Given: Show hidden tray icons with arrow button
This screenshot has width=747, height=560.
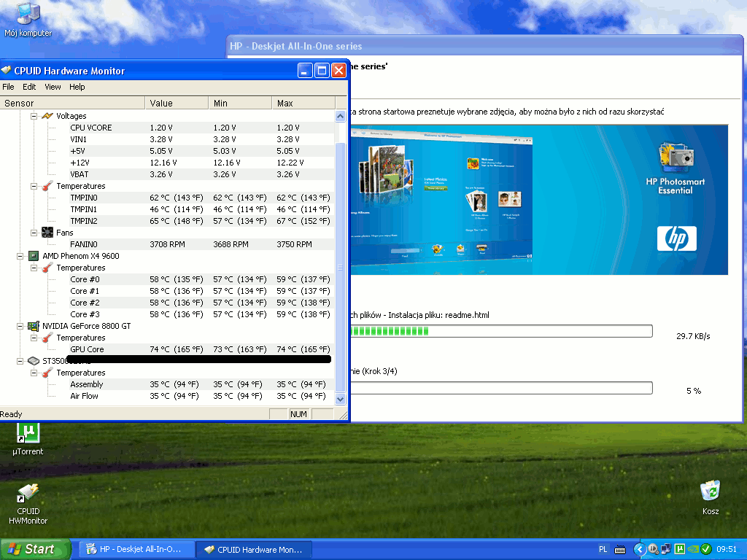Looking at the screenshot, I should [x=639, y=549].
